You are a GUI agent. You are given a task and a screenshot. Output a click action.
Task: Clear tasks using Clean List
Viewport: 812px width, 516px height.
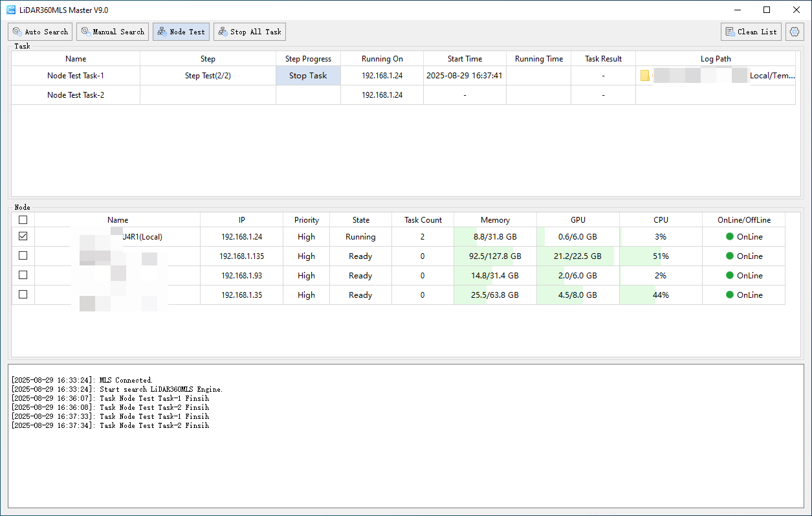[x=751, y=32]
